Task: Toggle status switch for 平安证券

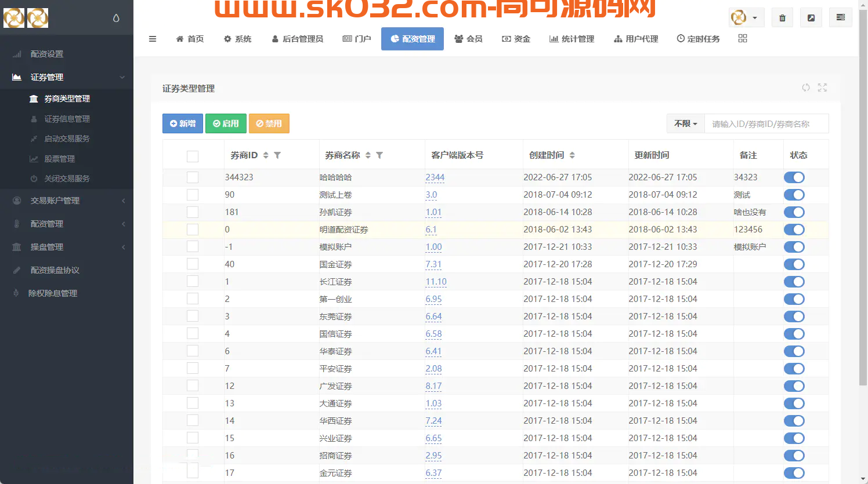Action: click(x=794, y=369)
